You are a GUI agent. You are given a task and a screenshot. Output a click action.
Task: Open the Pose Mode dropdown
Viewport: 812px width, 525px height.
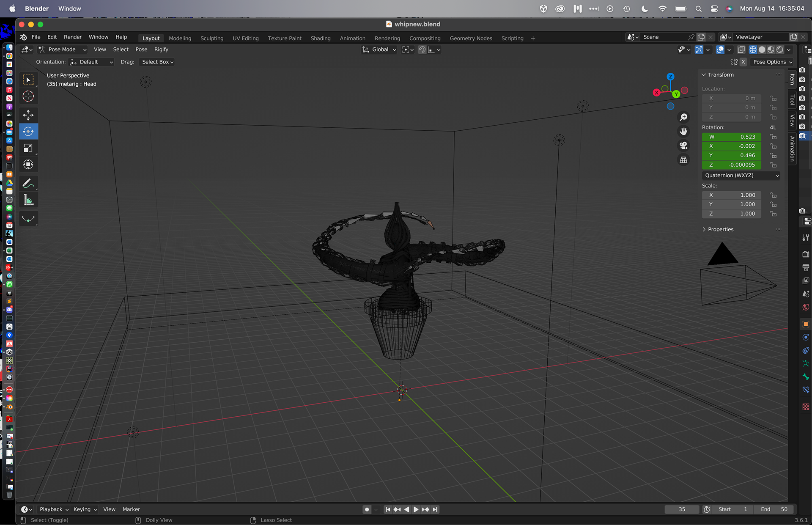pos(63,49)
